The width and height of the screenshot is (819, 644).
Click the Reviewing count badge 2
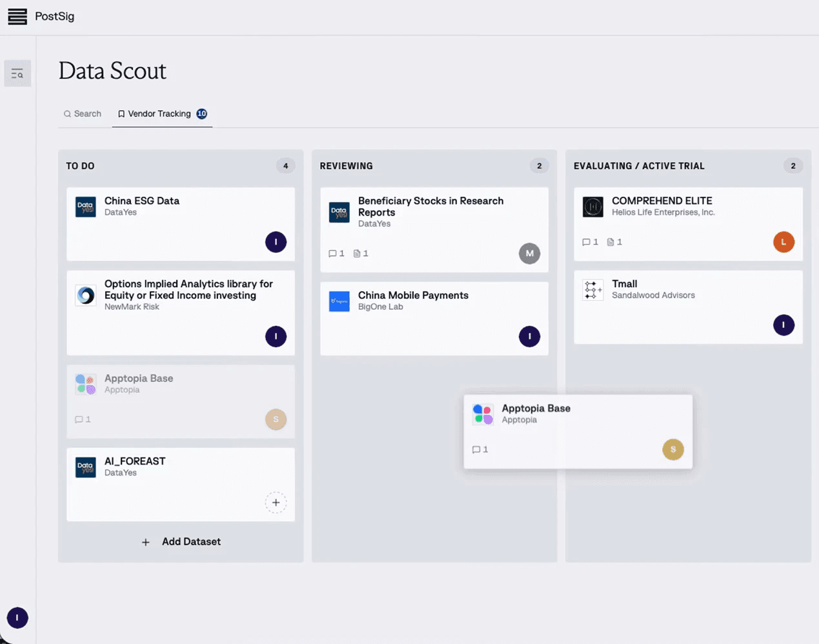540,166
